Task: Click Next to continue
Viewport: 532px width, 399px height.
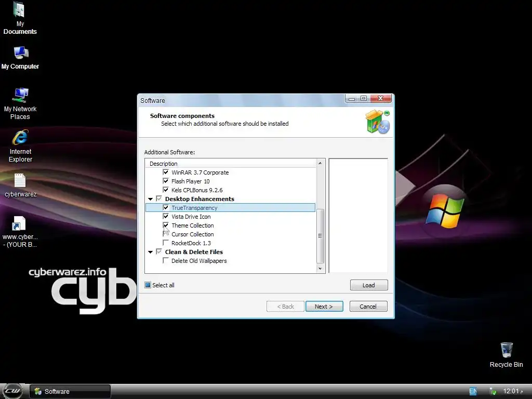Action: point(324,307)
